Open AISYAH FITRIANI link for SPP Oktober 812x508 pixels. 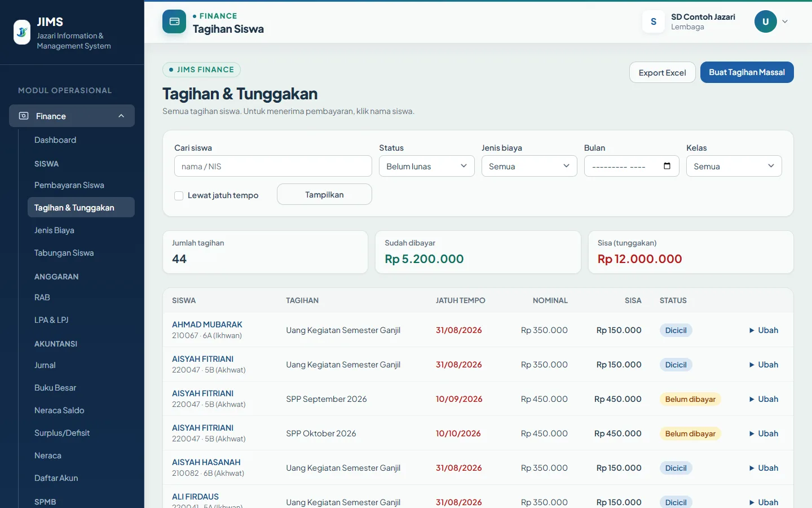click(202, 428)
